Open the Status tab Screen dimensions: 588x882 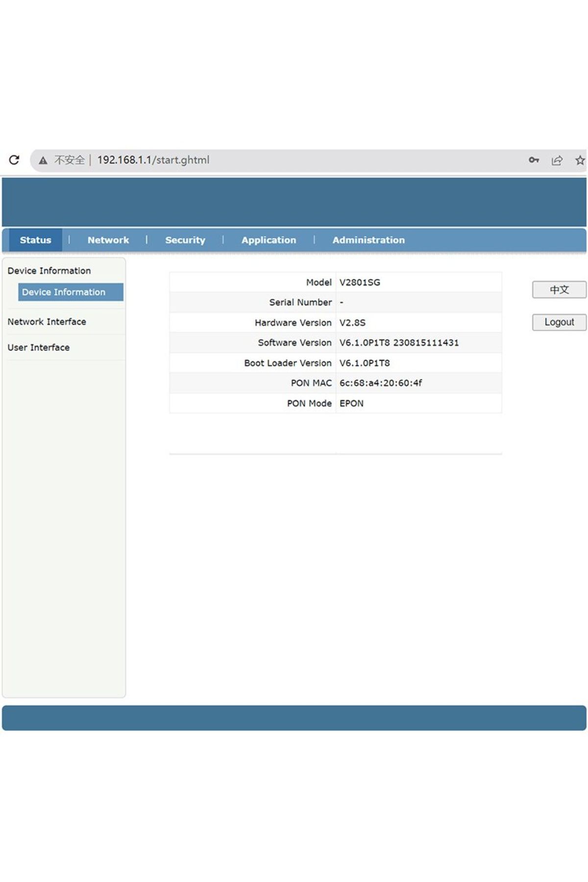[x=35, y=240]
